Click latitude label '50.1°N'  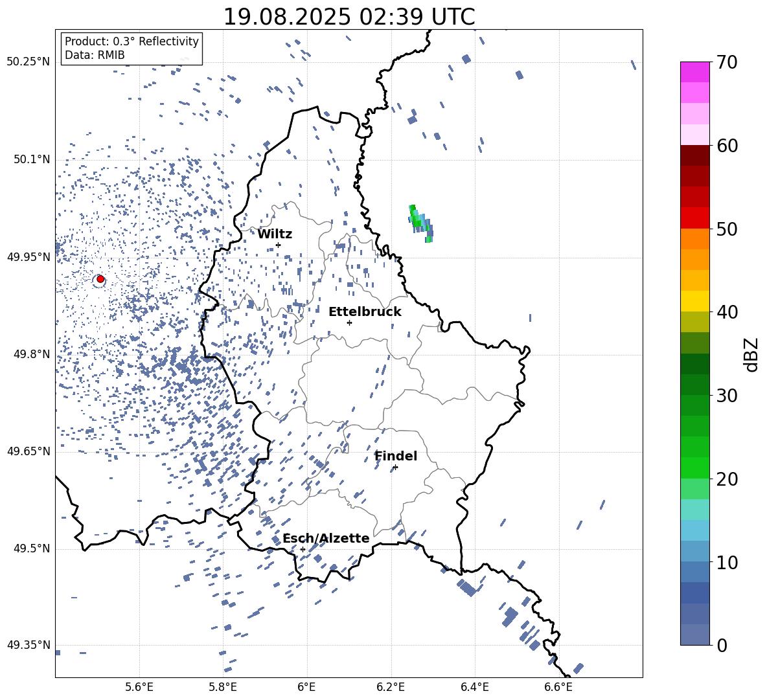(x=31, y=159)
